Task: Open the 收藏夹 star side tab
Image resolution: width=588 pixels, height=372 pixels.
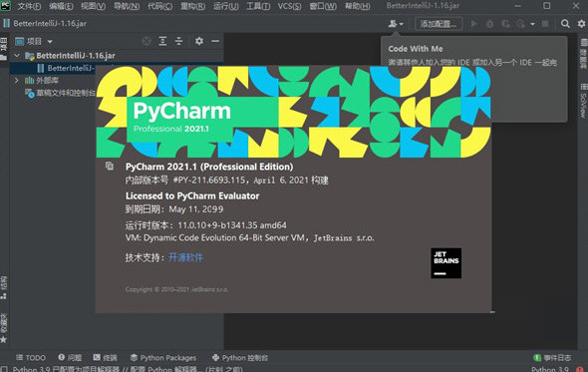Action: tap(4, 329)
